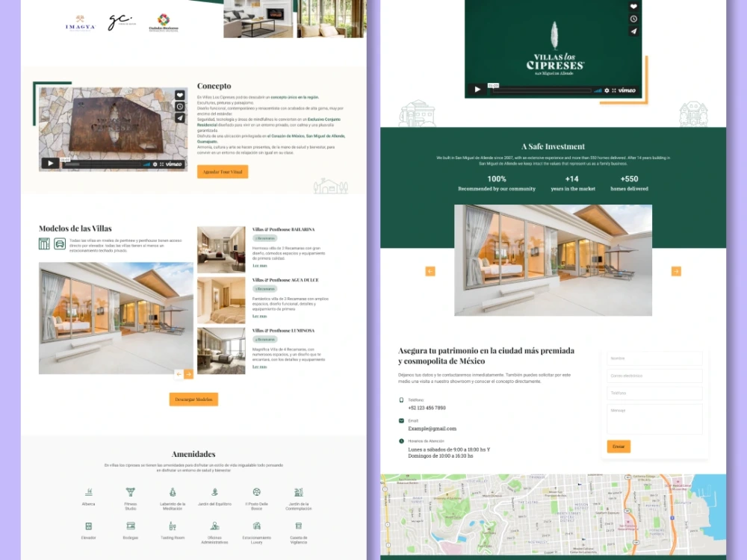This screenshot has width=747, height=560.
Task: Open settings gear on Villas los Cipreses video
Action: coord(607,90)
